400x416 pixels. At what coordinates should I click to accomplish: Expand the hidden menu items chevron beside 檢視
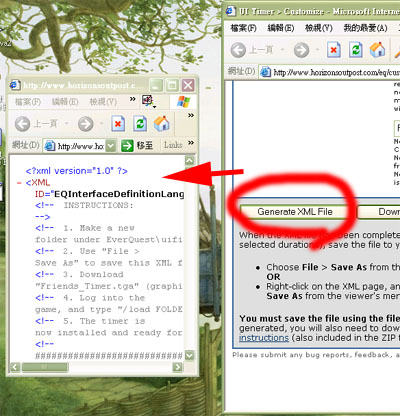coord(133,99)
